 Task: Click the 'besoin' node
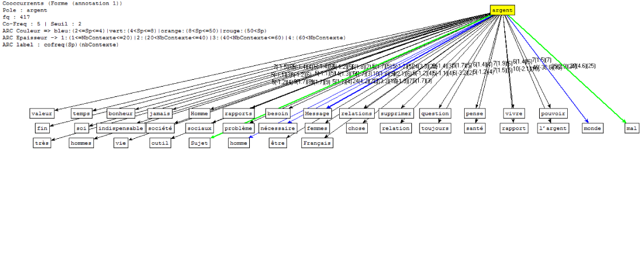point(278,113)
